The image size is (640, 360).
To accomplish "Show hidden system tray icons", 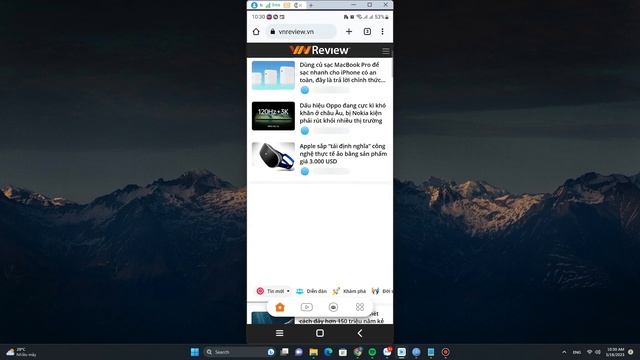I will pyautogui.click(x=564, y=352).
